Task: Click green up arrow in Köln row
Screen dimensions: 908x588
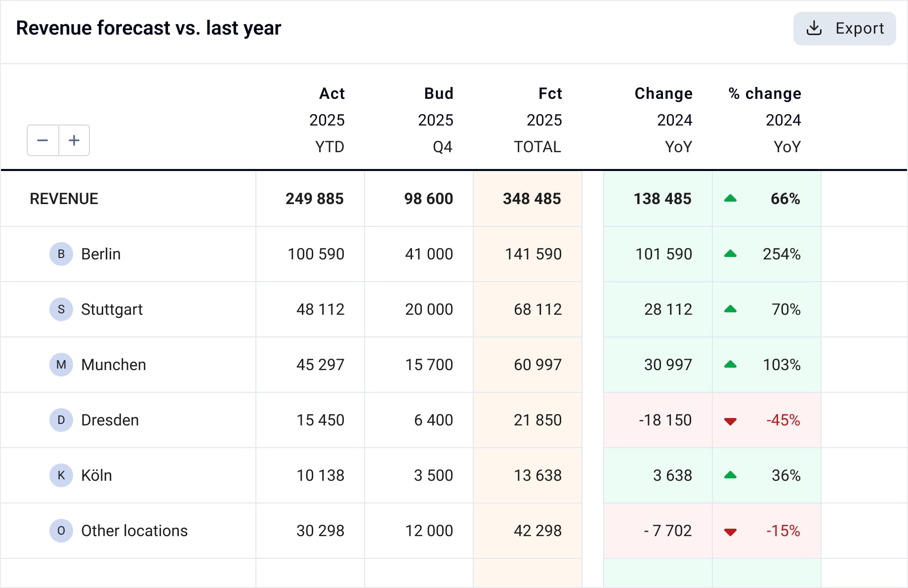Action: click(730, 475)
